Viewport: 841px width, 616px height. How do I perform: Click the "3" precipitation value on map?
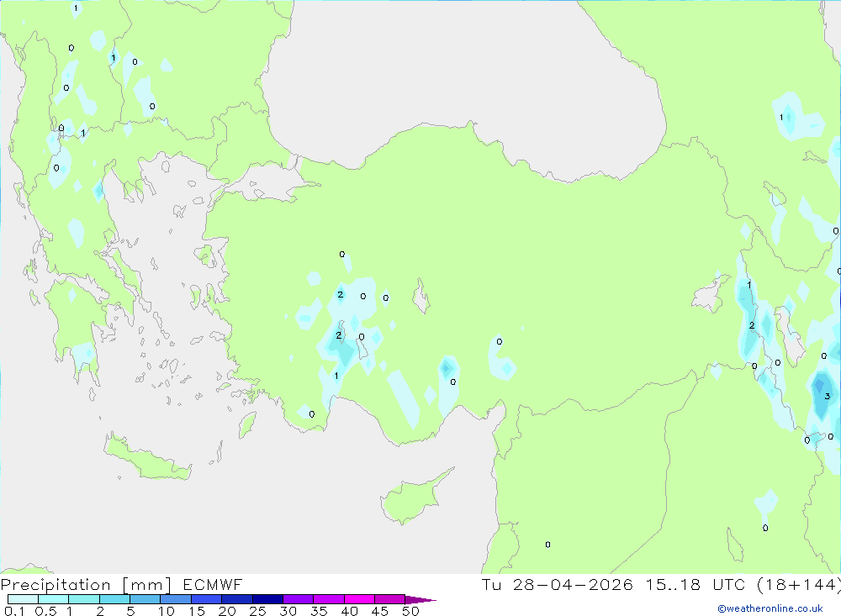pyautogui.click(x=827, y=396)
